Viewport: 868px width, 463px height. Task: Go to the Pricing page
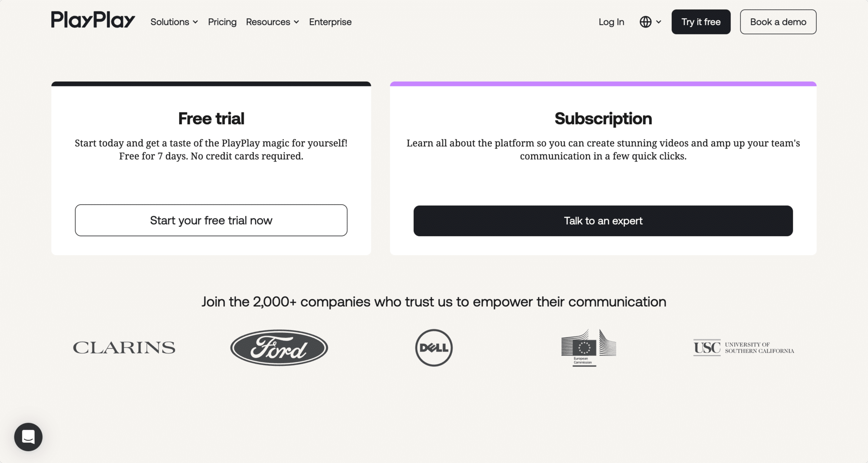222,22
